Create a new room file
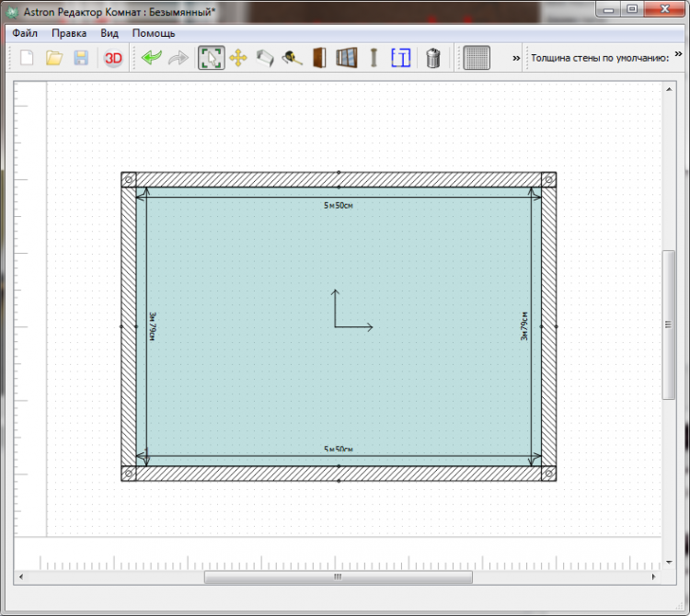The image size is (690, 616). 28,58
